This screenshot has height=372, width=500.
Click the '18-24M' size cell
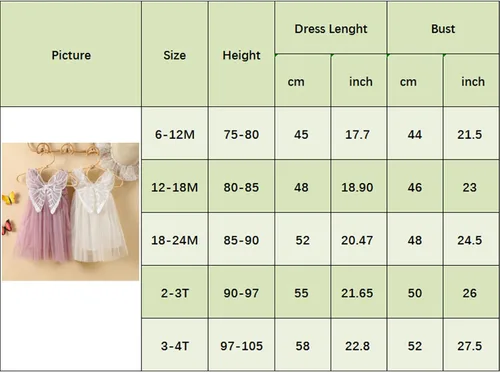pyautogui.click(x=175, y=240)
